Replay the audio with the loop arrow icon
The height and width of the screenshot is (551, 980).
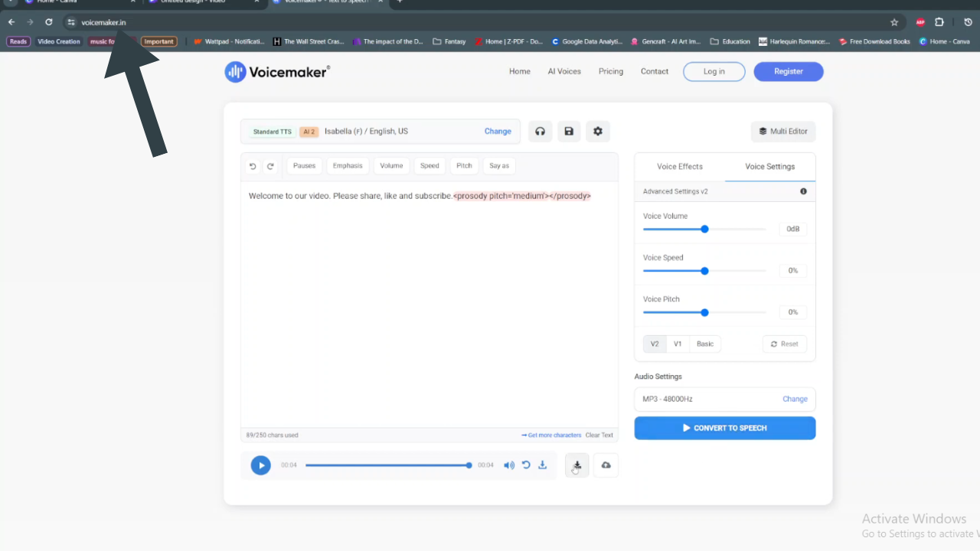526,465
